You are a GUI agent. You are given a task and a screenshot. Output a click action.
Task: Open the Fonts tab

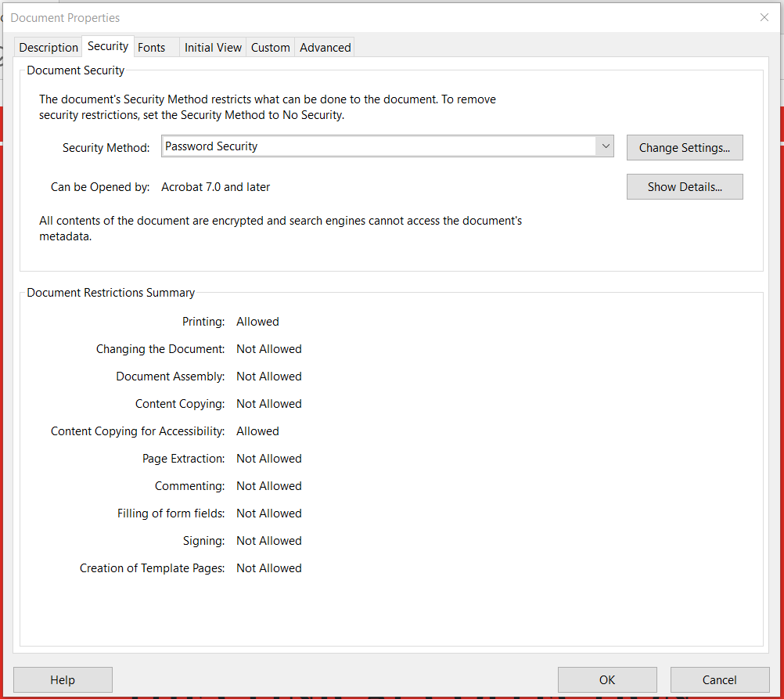click(152, 48)
